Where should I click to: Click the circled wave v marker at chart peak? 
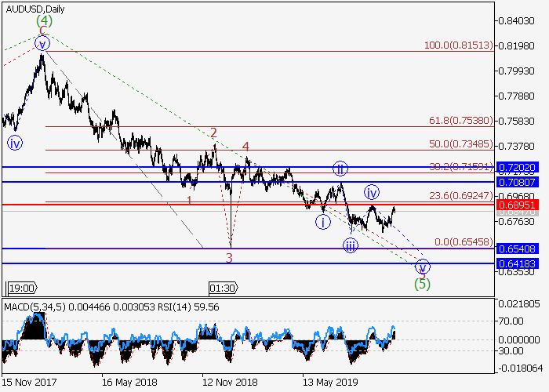pos(42,44)
